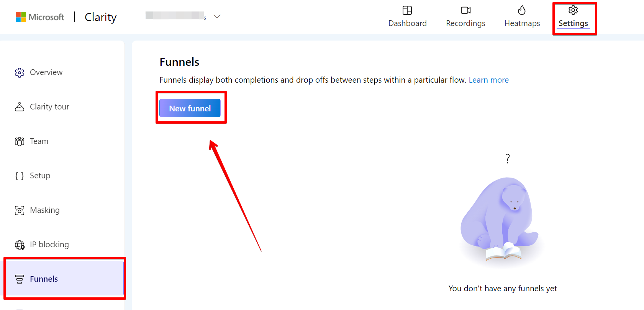Screen dimensions: 644x310
Task: Expand the project selector dropdown
Action: 217,16
